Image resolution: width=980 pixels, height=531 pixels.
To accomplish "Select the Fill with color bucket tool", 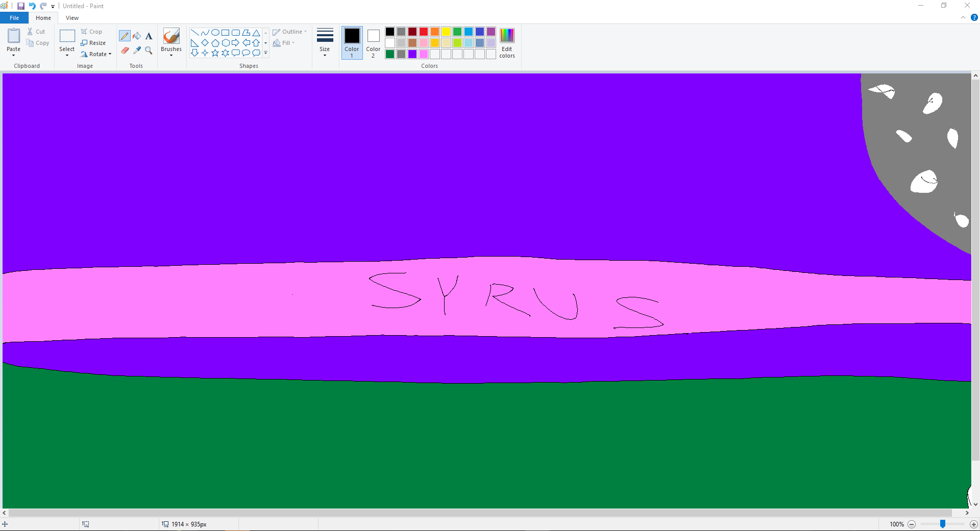I will (x=137, y=36).
